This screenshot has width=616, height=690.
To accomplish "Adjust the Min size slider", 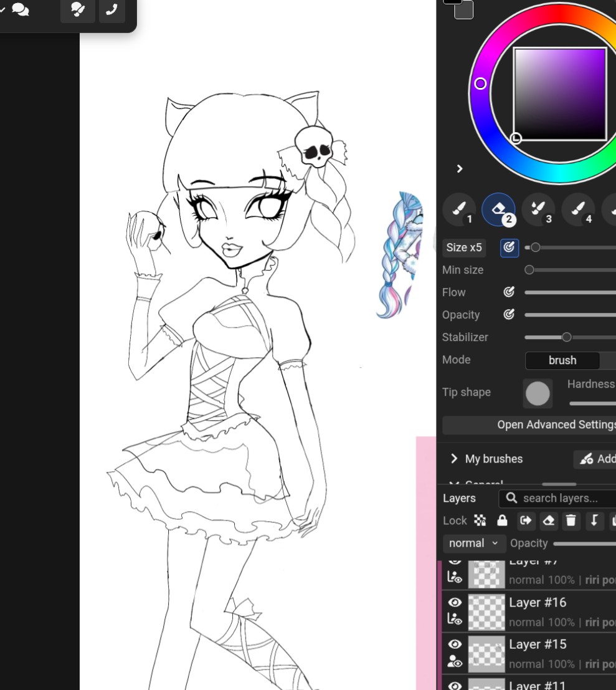I will pos(571,270).
